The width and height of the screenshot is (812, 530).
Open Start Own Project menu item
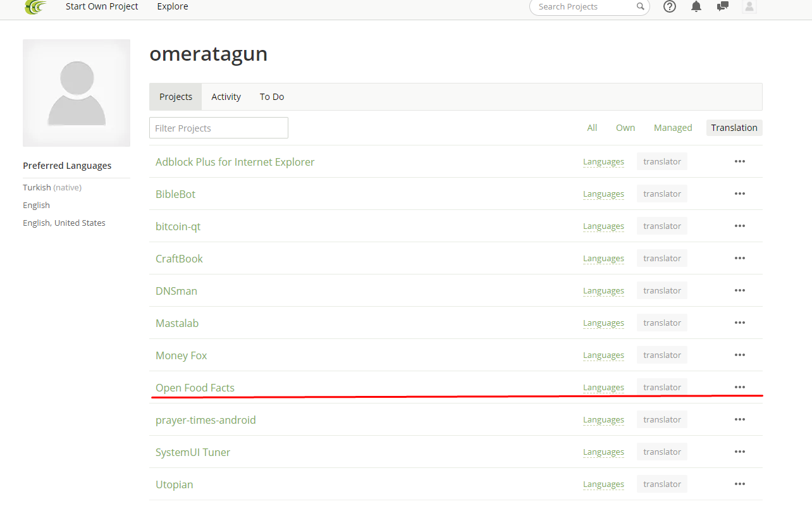point(102,6)
